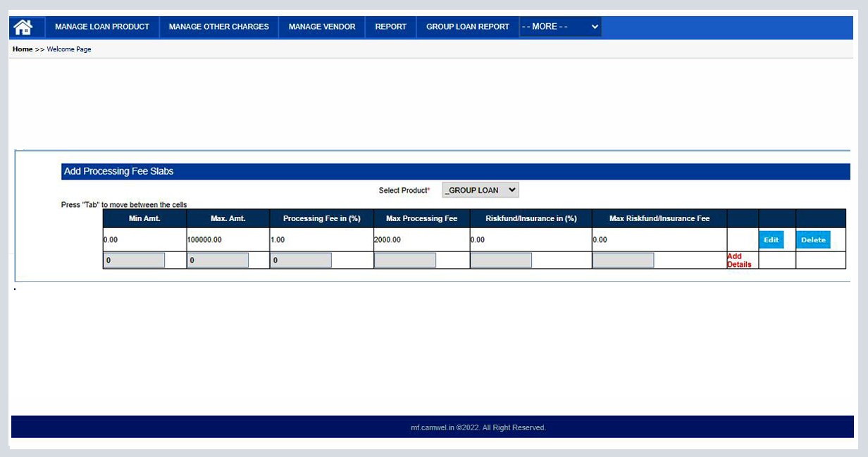Open the REPORT menu
The width and height of the screenshot is (868, 457).
[390, 27]
